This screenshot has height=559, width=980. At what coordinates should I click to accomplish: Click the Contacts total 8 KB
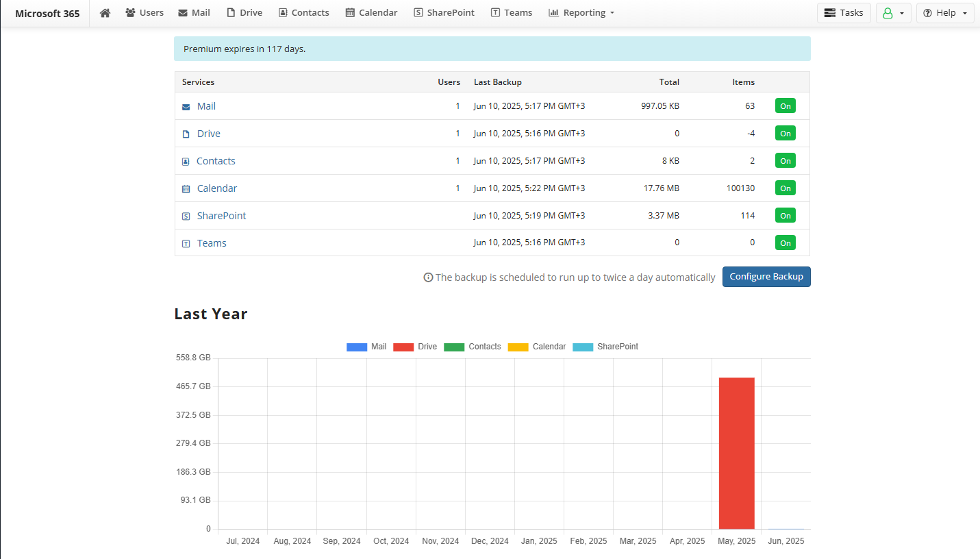click(x=671, y=161)
